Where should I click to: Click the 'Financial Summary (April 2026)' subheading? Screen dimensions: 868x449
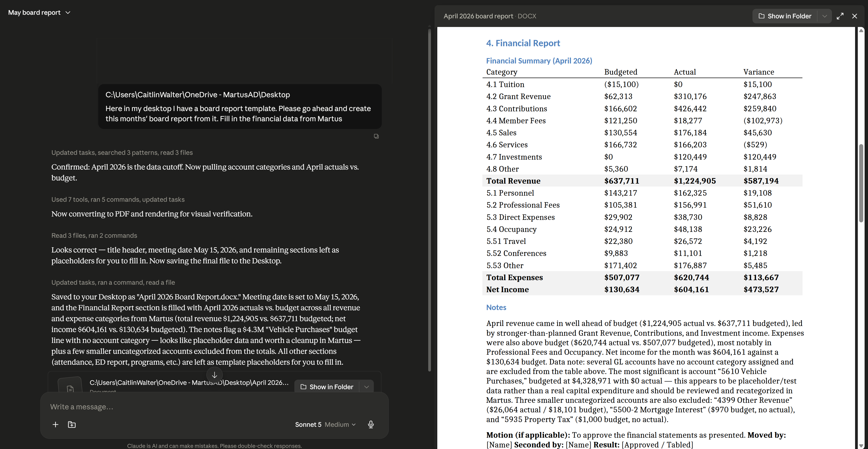tap(539, 61)
